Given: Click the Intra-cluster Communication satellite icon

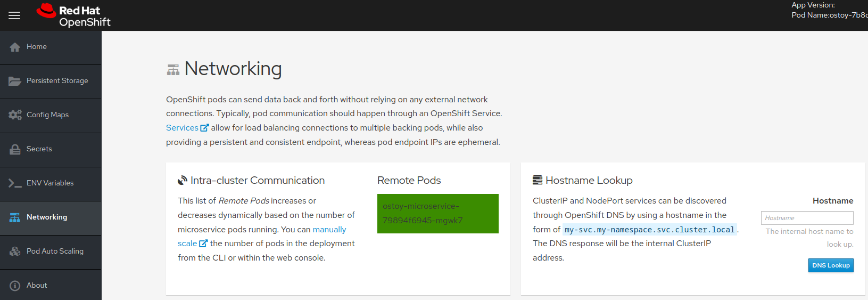Looking at the screenshot, I should 183,181.
